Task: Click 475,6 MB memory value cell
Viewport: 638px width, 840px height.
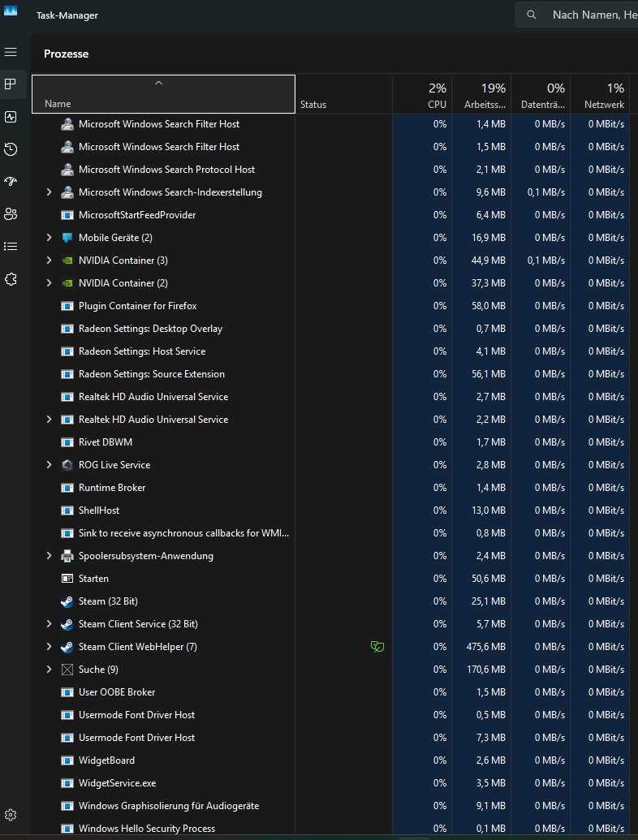Action: pyautogui.click(x=481, y=647)
